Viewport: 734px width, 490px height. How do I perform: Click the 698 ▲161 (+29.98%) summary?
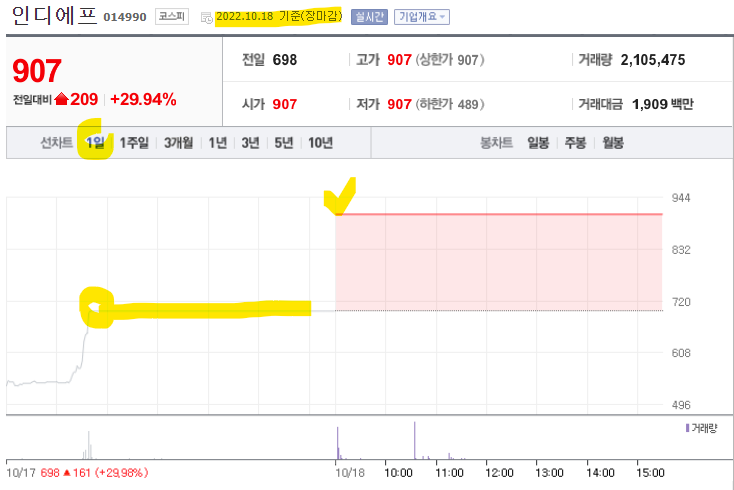[x=95, y=473]
